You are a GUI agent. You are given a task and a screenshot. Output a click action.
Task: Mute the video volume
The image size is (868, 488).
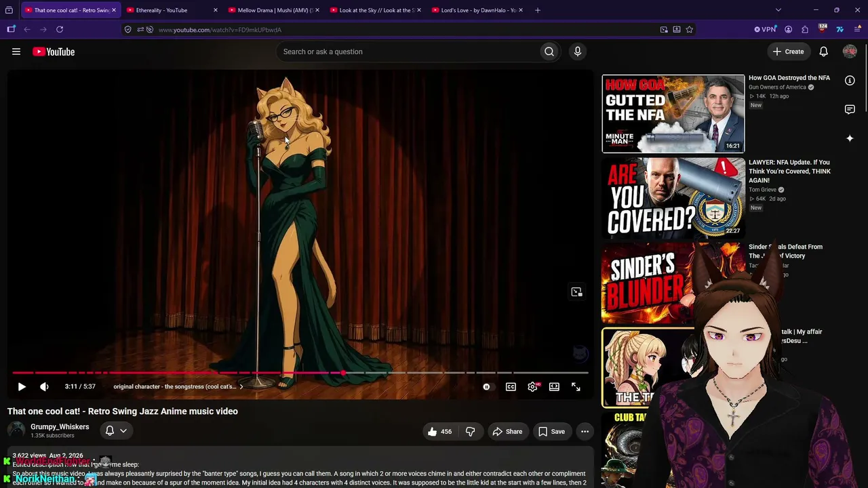44,386
